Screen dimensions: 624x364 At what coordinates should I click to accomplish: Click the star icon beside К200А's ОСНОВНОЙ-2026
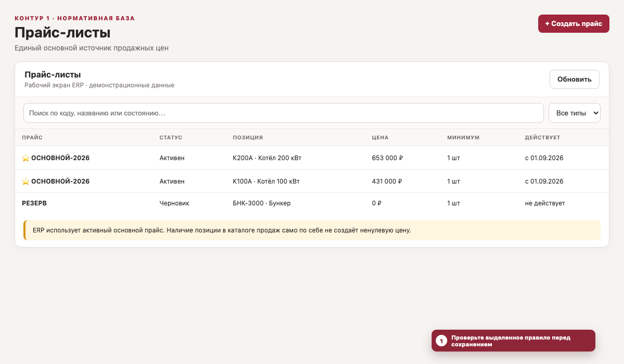pos(25,158)
